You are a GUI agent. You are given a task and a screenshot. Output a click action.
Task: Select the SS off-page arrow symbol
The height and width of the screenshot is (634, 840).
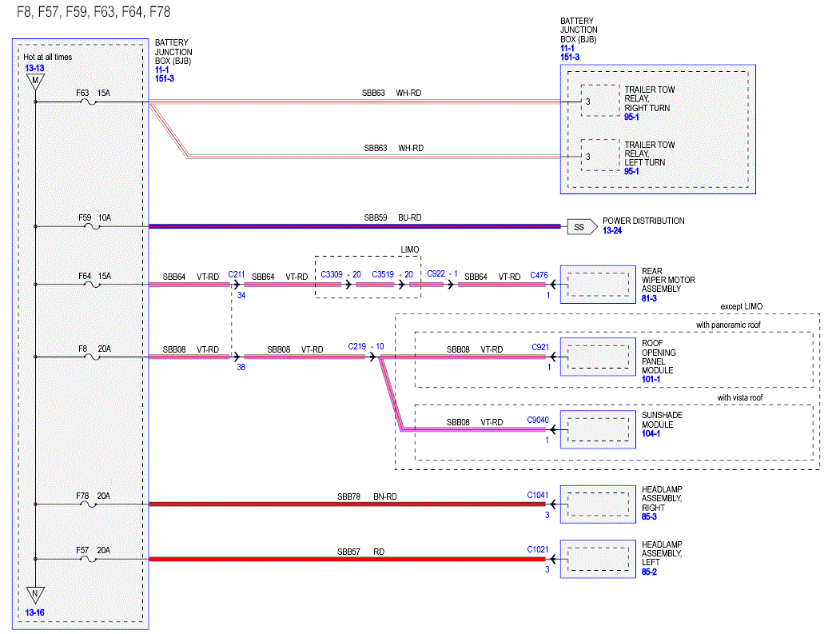[582, 227]
